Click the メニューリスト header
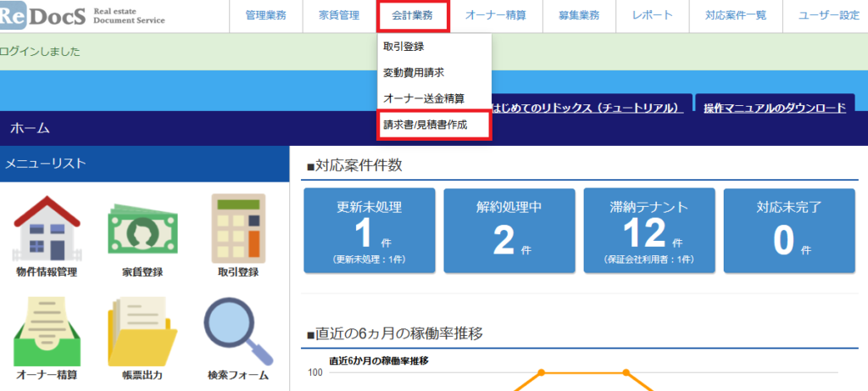The image size is (868, 391). click(x=144, y=164)
